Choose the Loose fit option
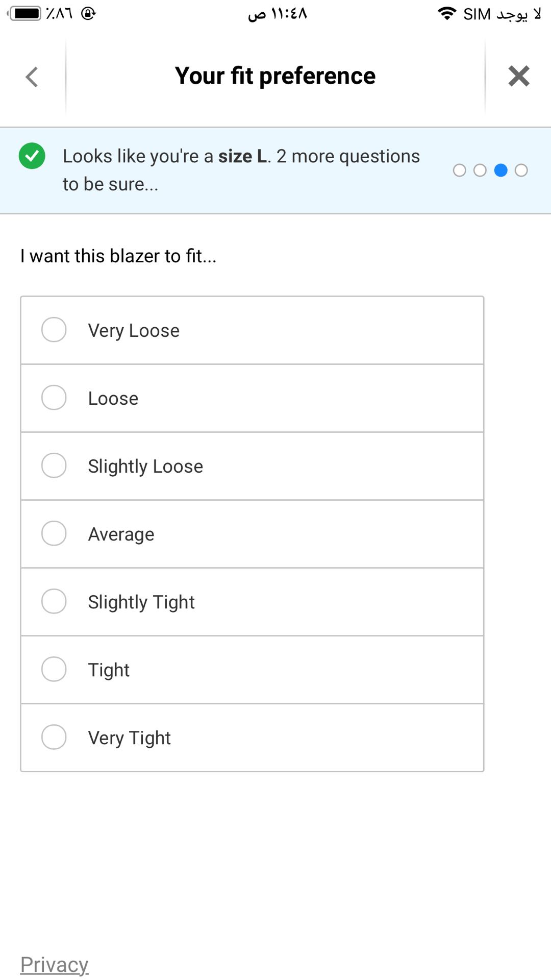 [54, 398]
